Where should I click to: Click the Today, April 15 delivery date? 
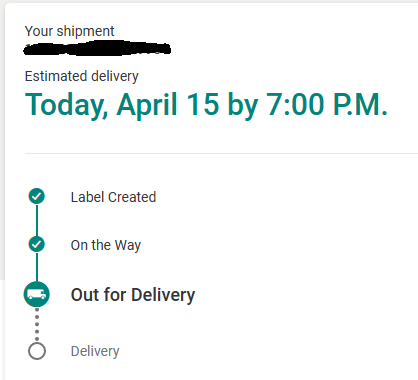[122, 105]
